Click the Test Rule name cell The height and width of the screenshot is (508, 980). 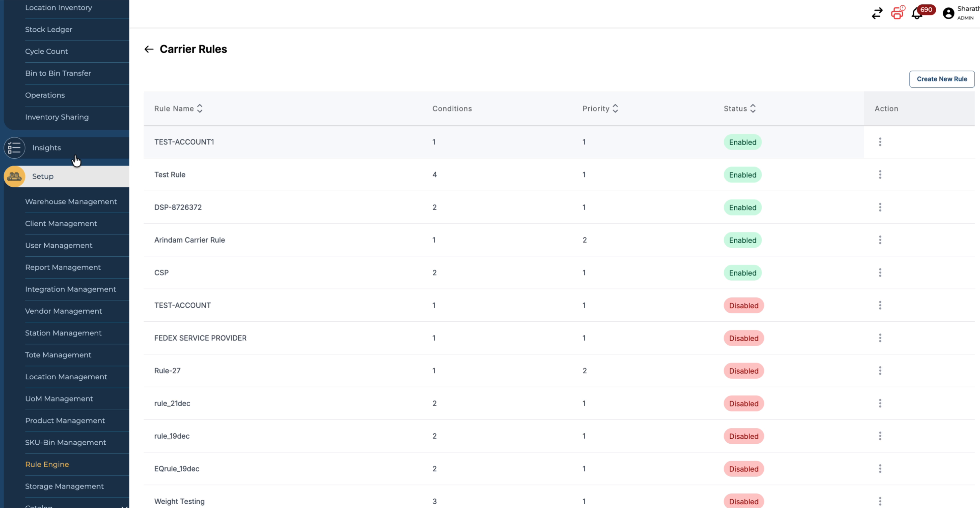[x=170, y=175]
